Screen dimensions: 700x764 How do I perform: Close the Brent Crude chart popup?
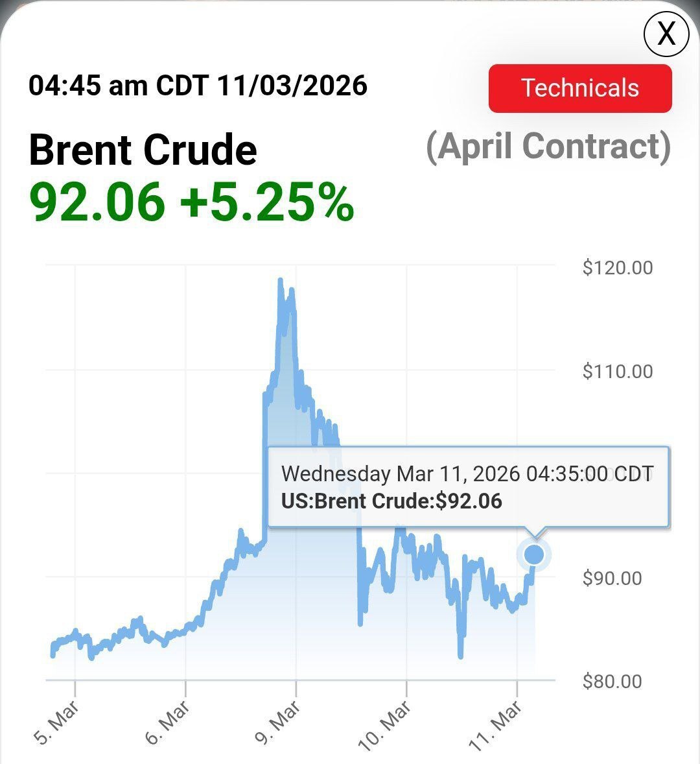click(x=666, y=32)
